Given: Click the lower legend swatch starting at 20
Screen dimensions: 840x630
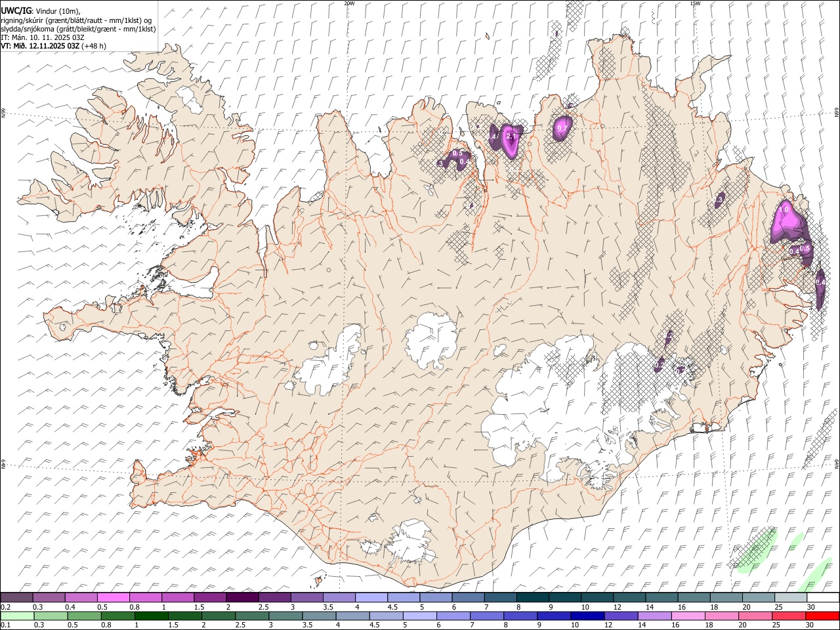Looking at the screenshot, I should click(755, 616).
